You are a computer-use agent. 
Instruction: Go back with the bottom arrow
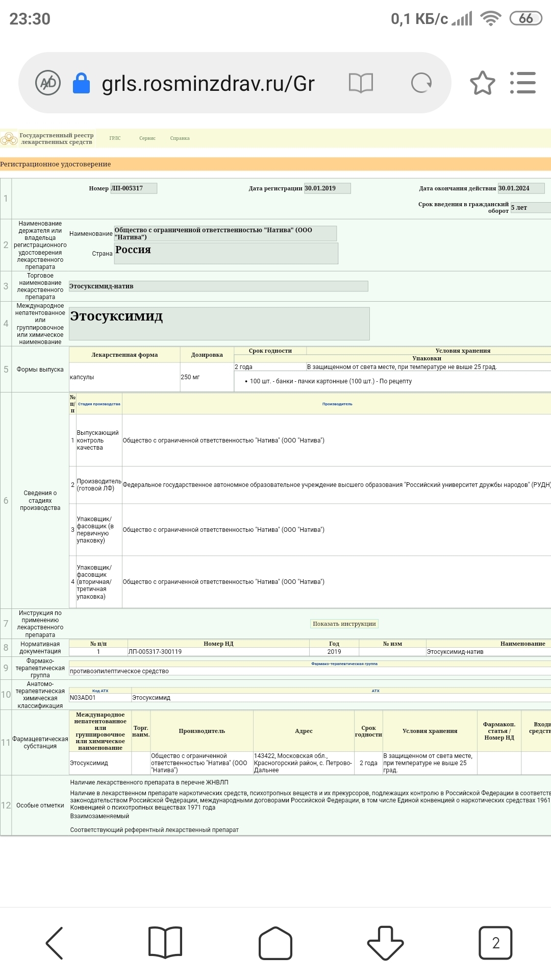pyautogui.click(x=55, y=943)
